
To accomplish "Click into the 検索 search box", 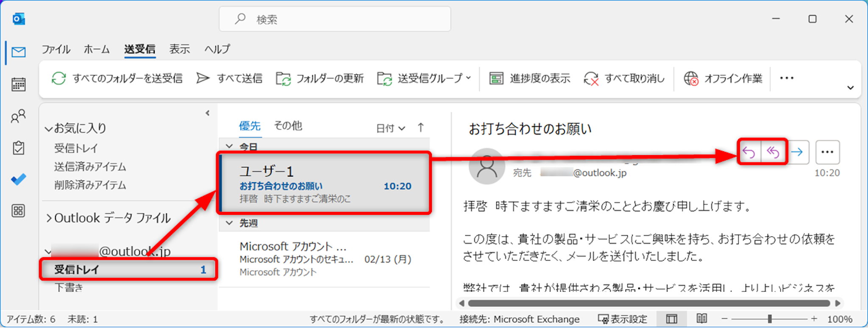I will pos(335,19).
